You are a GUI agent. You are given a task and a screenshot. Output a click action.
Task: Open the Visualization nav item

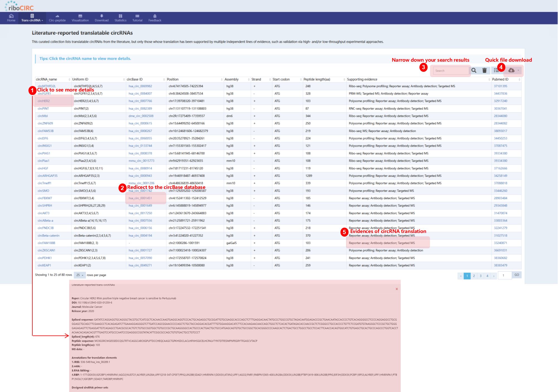(x=80, y=18)
